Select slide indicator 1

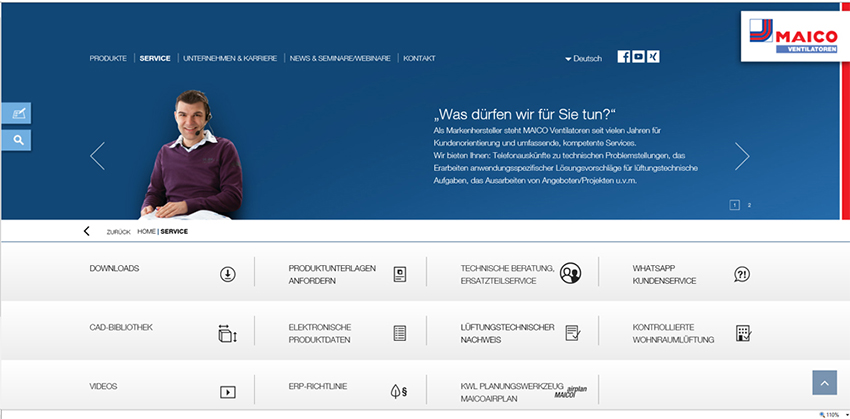(735, 205)
